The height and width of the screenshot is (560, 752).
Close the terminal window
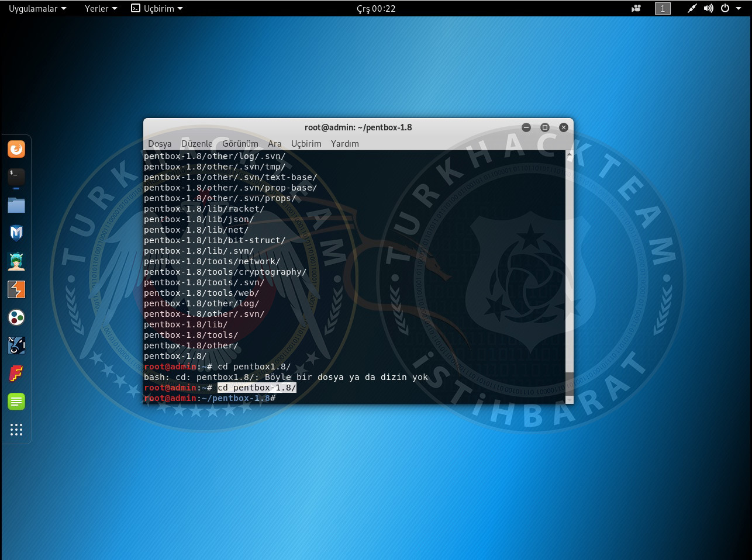(564, 127)
